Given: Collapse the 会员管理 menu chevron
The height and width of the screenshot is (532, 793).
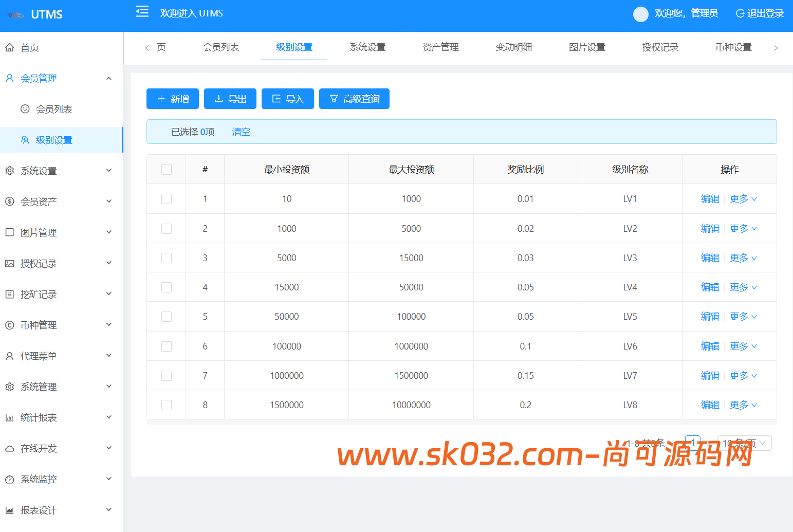Looking at the screenshot, I should (109, 78).
